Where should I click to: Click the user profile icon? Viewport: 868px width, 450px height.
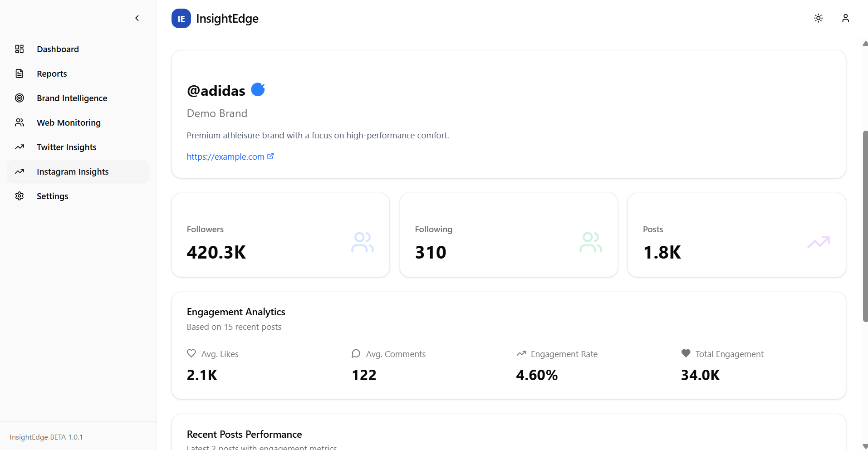pos(845,18)
